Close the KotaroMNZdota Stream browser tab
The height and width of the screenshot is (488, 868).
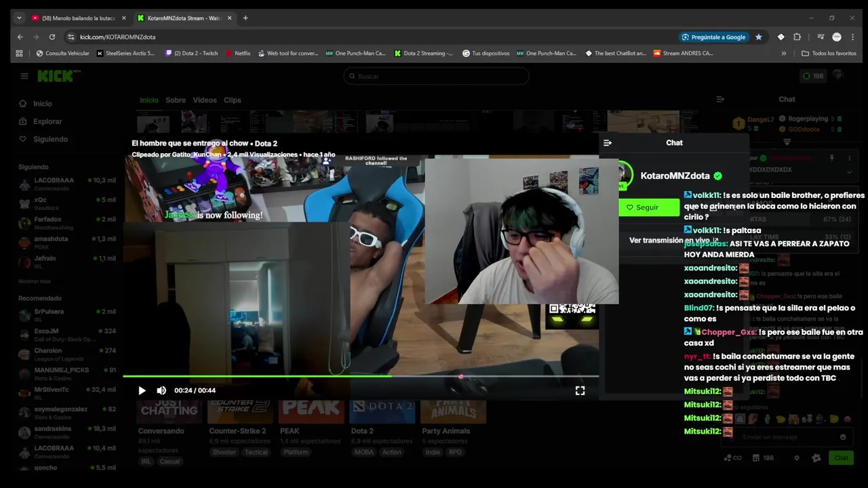[x=229, y=18]
